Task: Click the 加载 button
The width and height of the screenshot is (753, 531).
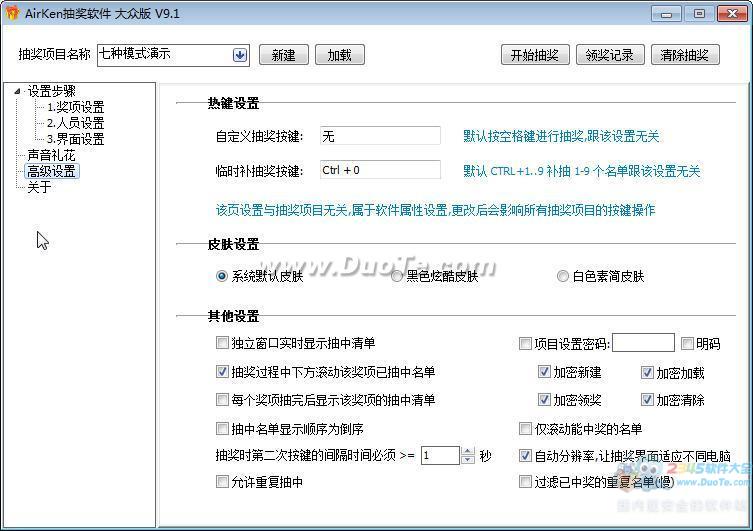Action: click(340, 55)
